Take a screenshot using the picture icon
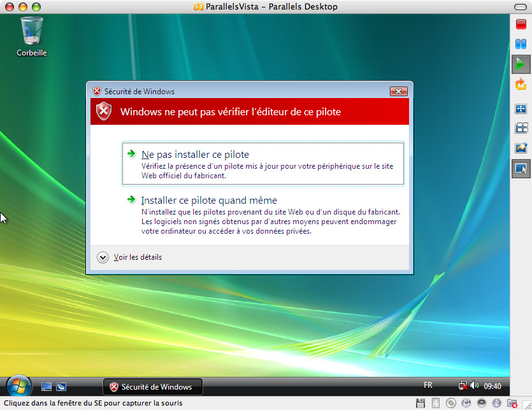This screenshot has height=410, width=532. tap(521, 148)
